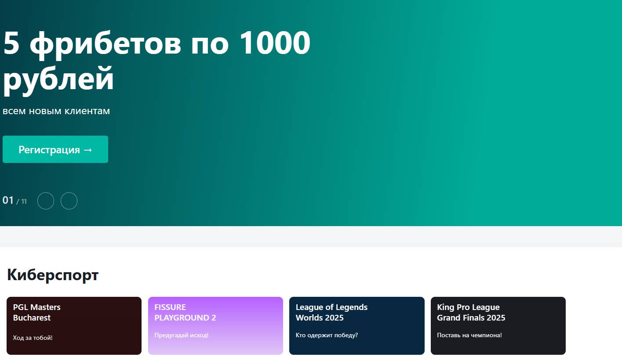Screen dimensions: 622x364
Task: Click the "Предугадай исход!" caption
Action: tap(181, 335)
